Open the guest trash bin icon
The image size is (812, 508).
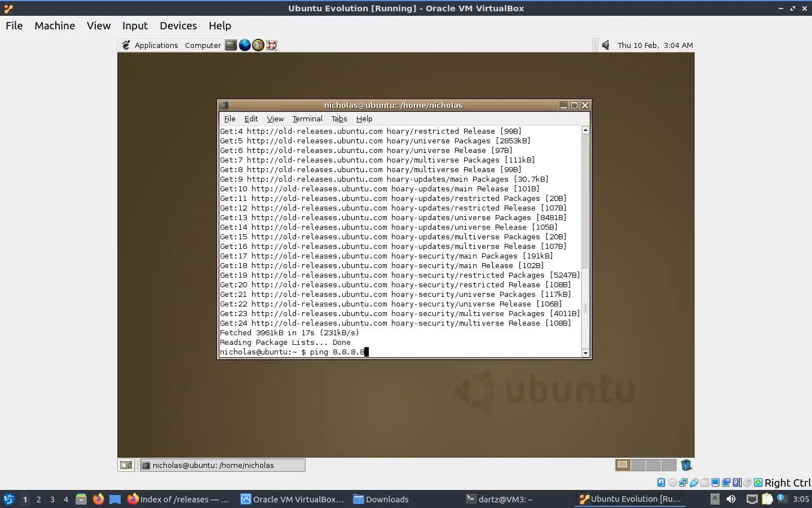[686, 465]
